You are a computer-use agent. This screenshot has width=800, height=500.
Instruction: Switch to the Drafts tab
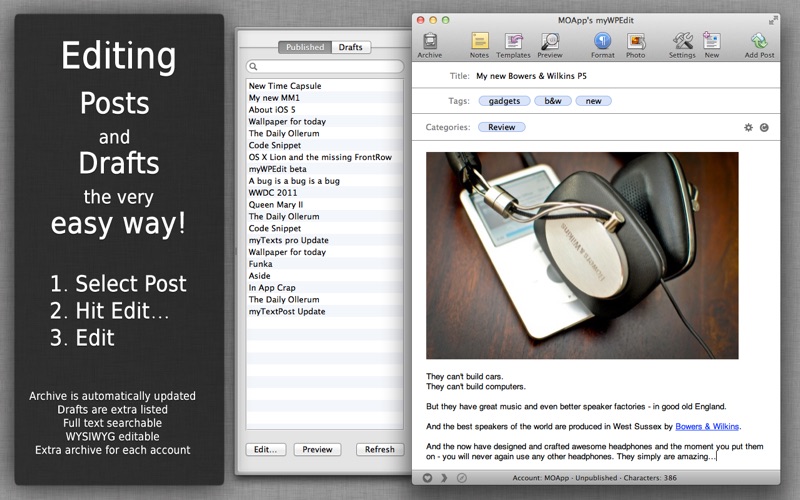pyautogui.click(x=351, y=47)
